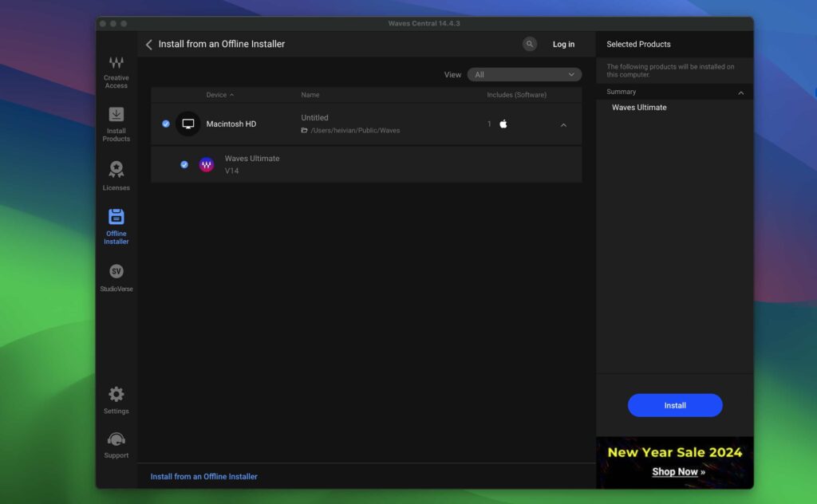Toggle the Macintosh HD selection checkmark
The image size is (817, 504).
point(165,124)
